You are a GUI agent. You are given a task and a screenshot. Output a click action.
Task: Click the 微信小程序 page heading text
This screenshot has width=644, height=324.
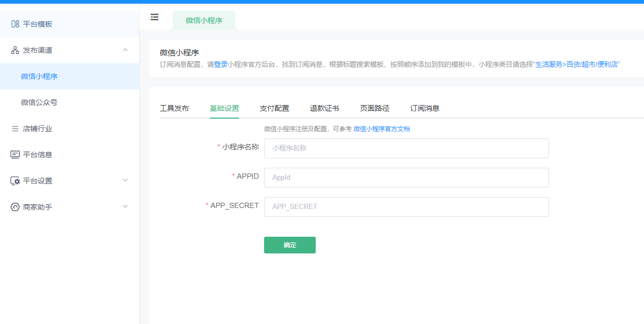[180, 53]
